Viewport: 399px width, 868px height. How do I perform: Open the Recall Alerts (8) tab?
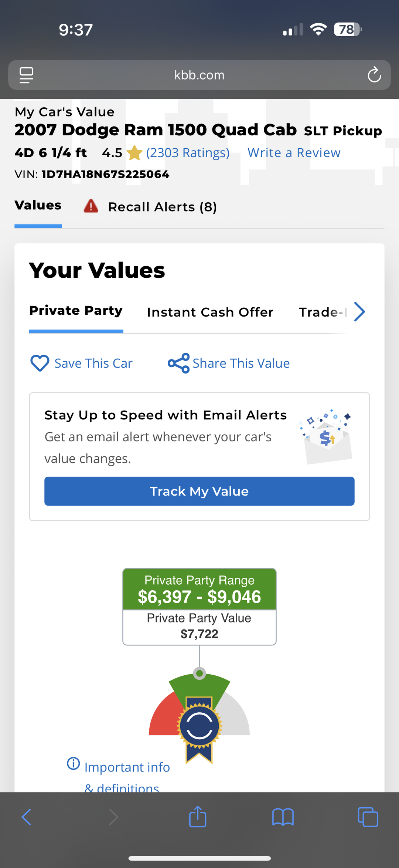pos(162,207)
